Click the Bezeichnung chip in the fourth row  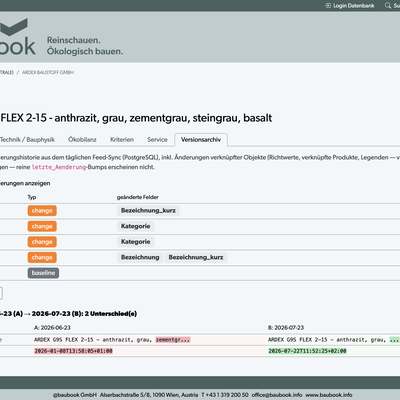pyautogui.click(x=140, y=257)
